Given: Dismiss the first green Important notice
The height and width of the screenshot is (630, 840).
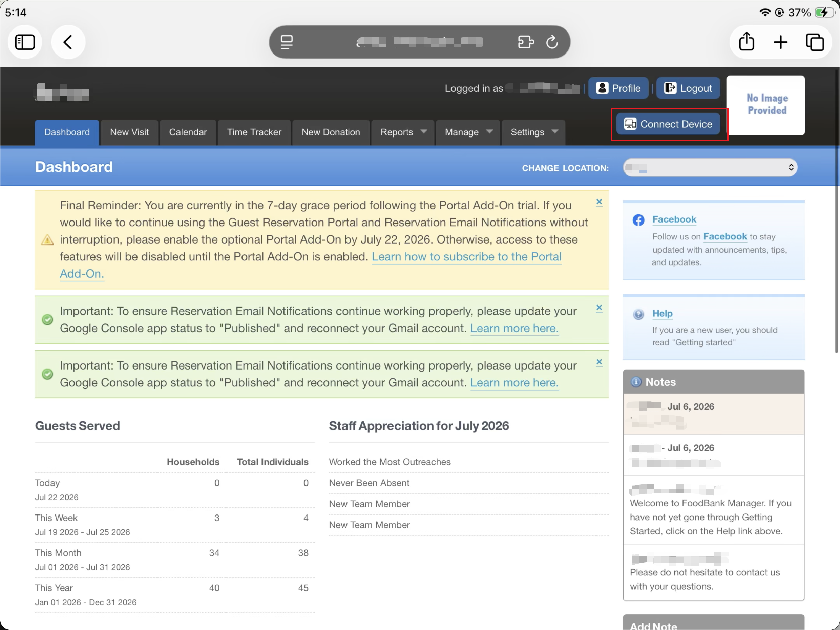Looking at the screenshot, I should (x=599, y=308).
